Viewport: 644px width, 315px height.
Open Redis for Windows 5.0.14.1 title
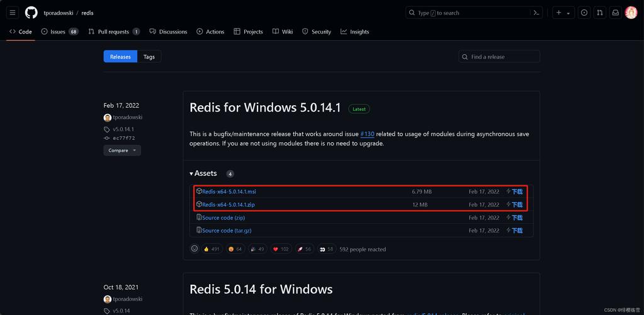(x=265, y=108)
